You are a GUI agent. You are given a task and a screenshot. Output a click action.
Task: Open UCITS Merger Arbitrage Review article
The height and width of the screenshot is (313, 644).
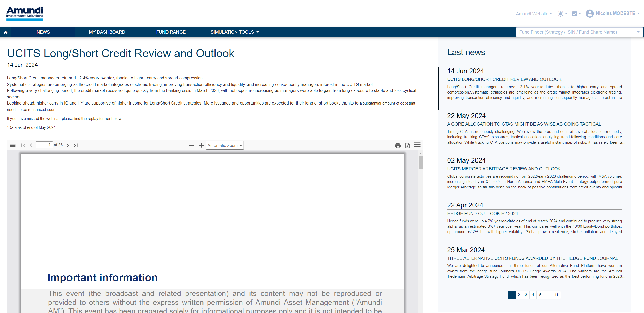pyautogui.click(x=504, y=169)
